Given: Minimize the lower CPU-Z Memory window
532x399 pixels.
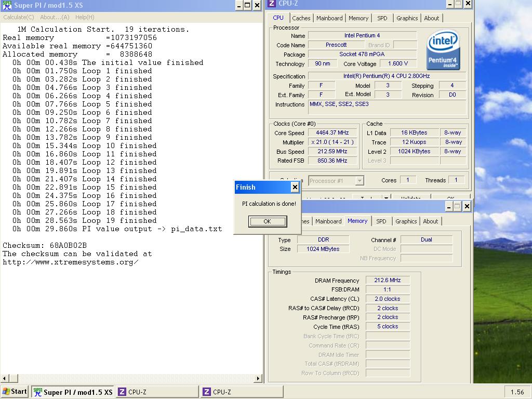Looking at the screenshot, I should 448,206.
